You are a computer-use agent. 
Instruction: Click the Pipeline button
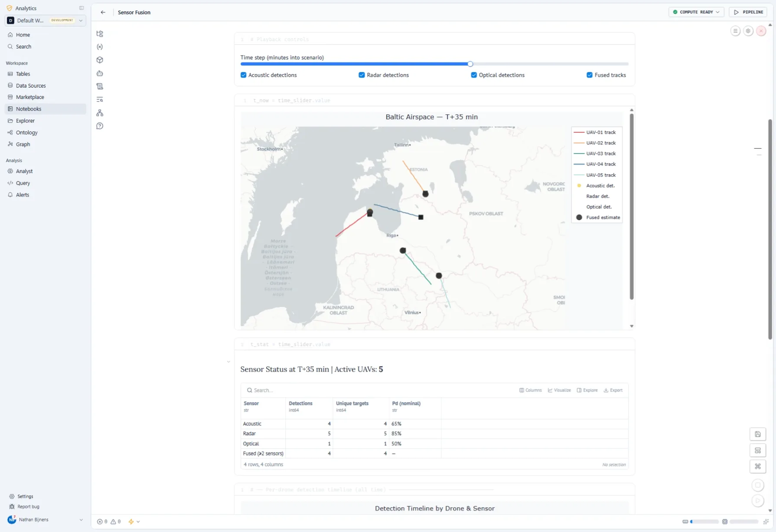point(748,12)
